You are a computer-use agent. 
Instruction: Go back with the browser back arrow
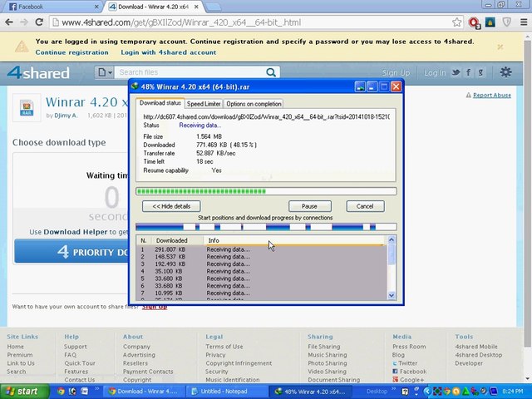9,22
